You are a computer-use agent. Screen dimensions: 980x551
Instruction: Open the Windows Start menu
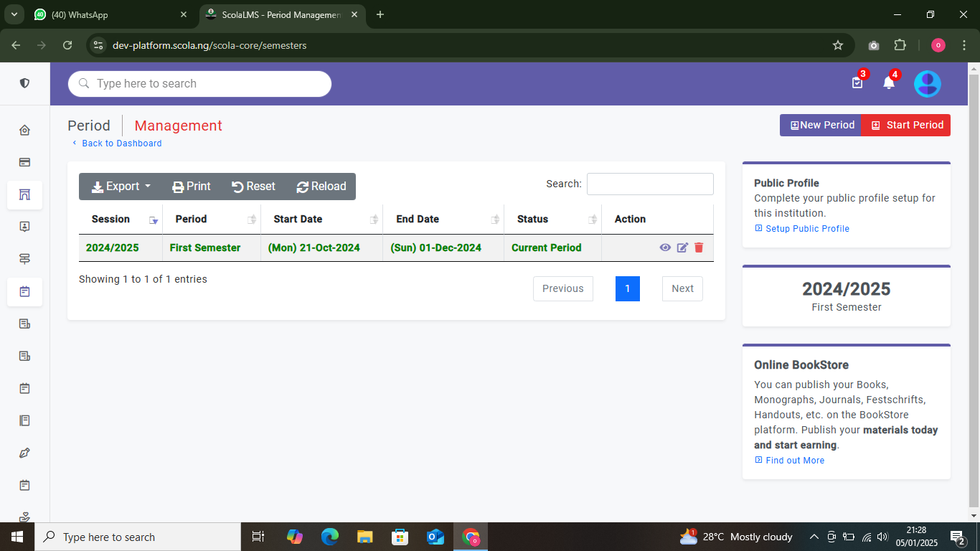[17, 537]
